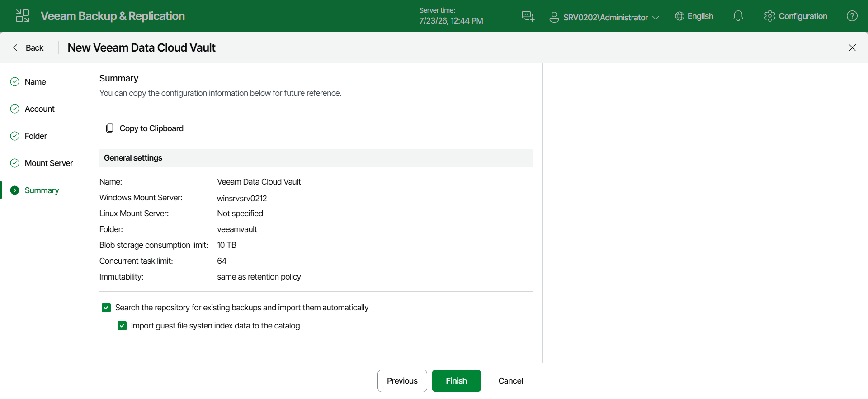Click the English language label
This screenshot has width=868, height=399.
click(700, 16)
